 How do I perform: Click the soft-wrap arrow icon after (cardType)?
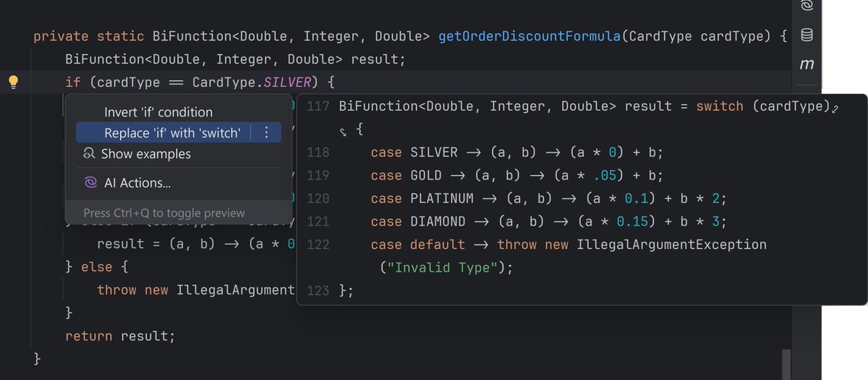(835, 109)
